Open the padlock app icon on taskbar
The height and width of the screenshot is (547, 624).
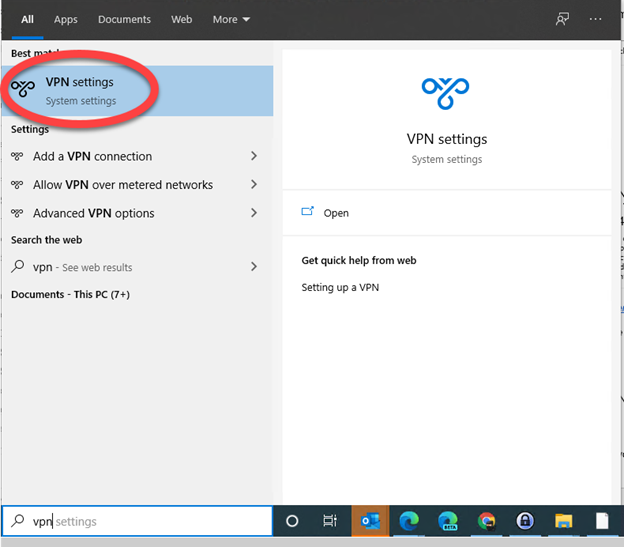(x=525, y=521)
